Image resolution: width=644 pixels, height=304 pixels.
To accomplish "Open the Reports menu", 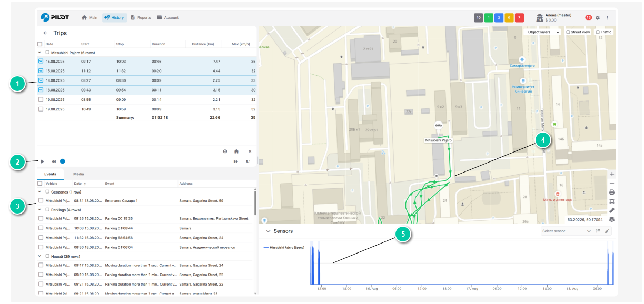I will [141, 17].
